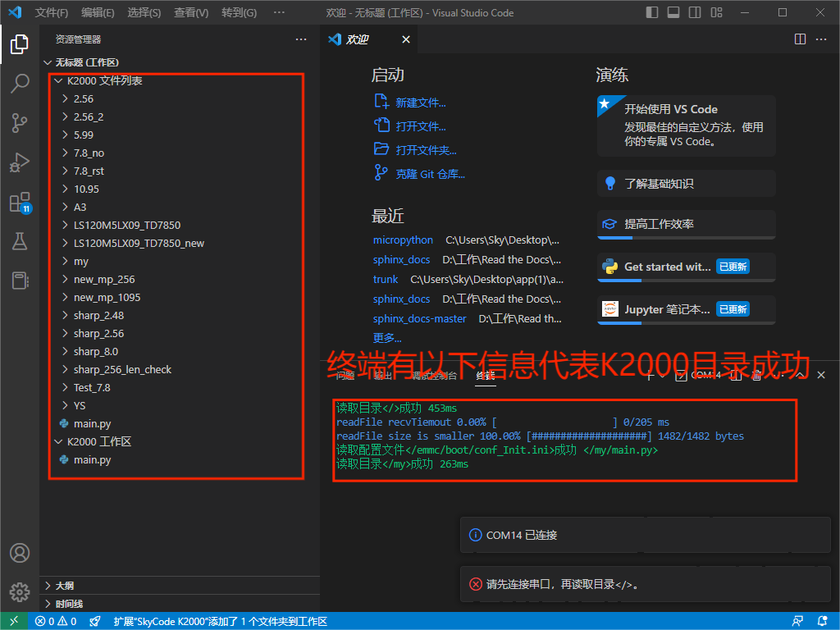Open the notifications bell in status bar
The image size is (840, 630).
[823, 621]
